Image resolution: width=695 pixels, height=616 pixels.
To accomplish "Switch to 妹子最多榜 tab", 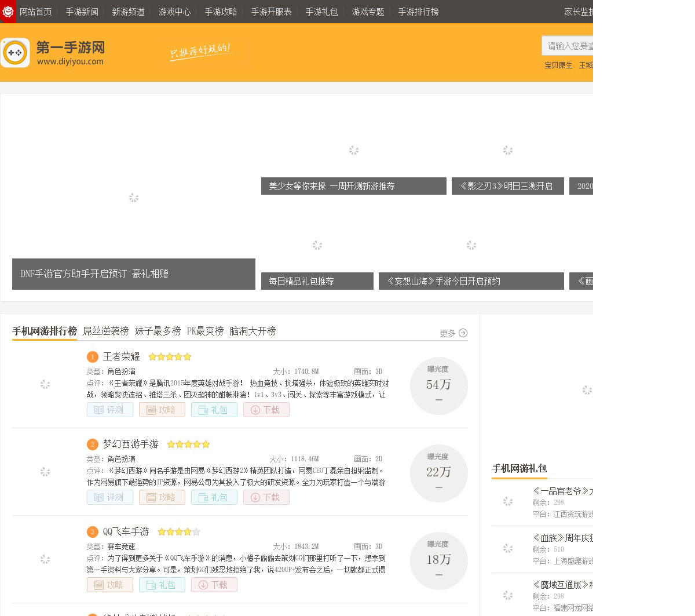I will 158,331.
